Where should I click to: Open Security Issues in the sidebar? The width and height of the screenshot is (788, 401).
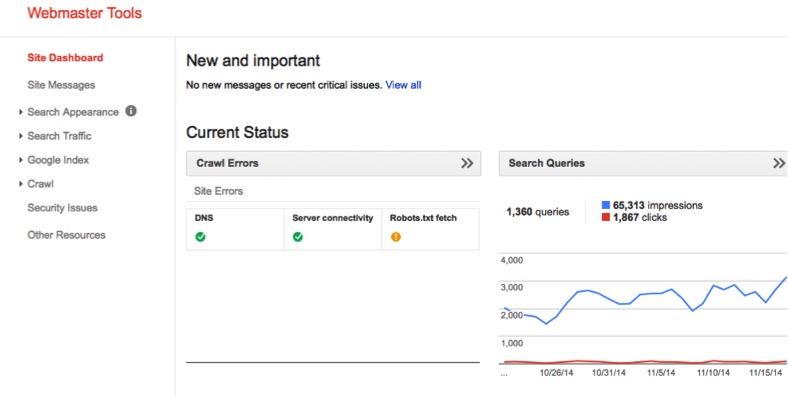click(x=62, y=208)
